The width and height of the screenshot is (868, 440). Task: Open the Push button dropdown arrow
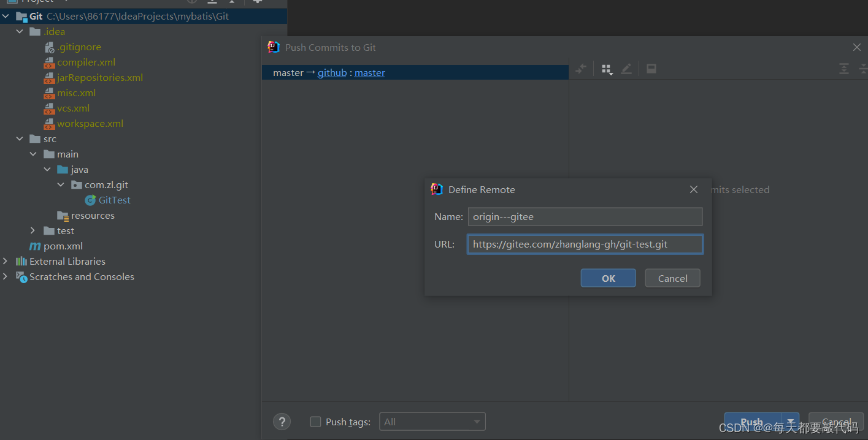(791, 422)
